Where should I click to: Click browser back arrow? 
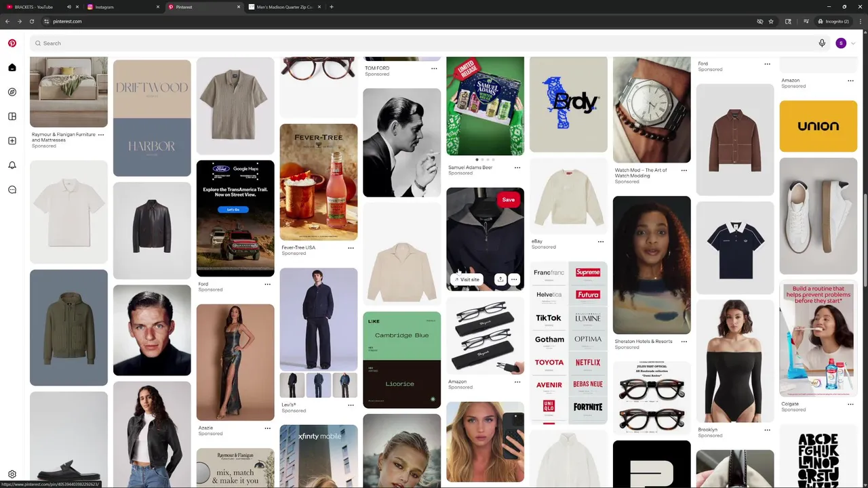pyautogui.click(x=7, y=21)
